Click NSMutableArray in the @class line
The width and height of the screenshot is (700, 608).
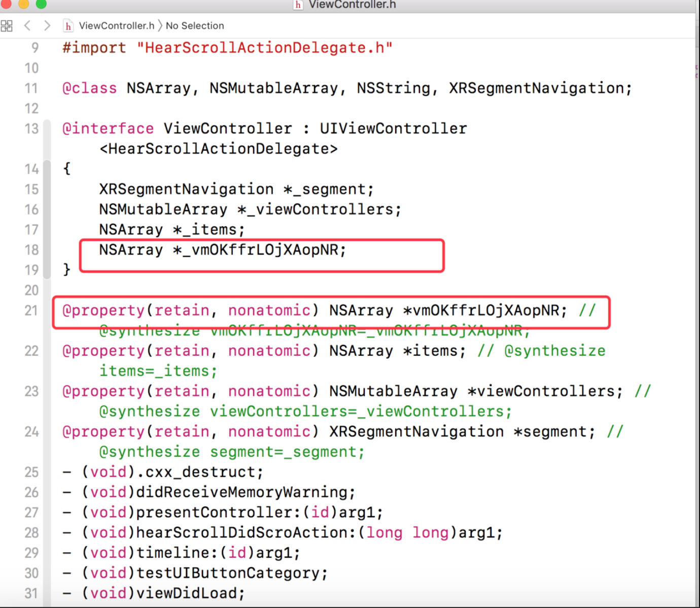coord(274,88)
